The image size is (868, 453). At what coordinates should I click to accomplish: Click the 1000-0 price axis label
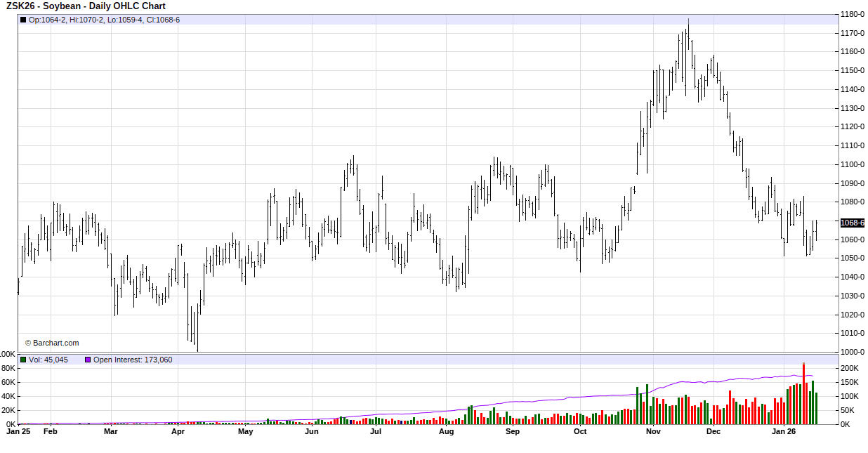click(x=852, y=352)
